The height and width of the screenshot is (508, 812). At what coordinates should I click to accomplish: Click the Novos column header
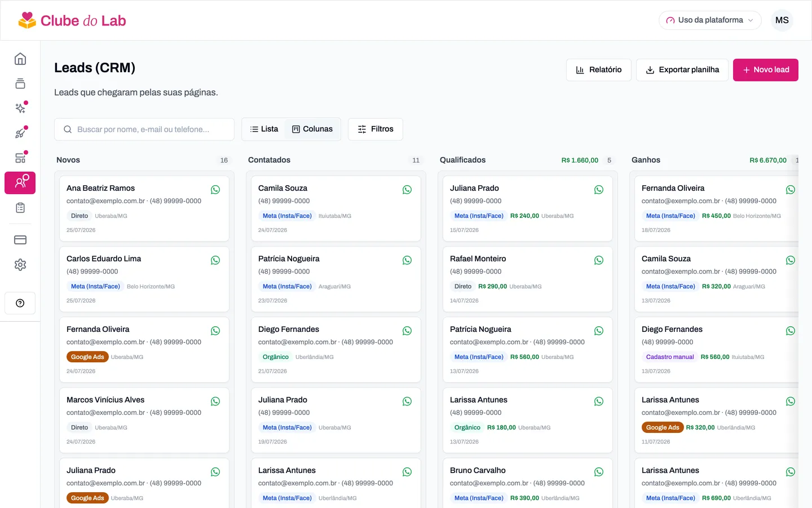click(68, 160)
